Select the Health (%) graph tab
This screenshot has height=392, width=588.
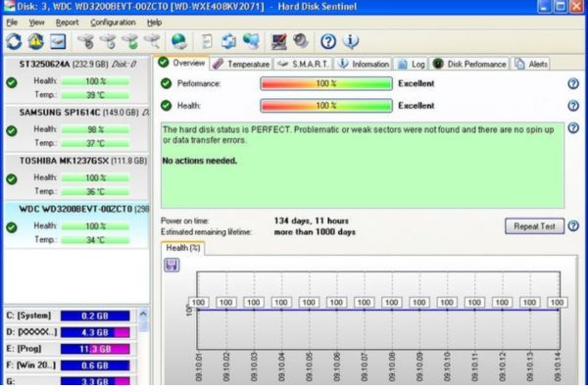(x=182, y=248)
